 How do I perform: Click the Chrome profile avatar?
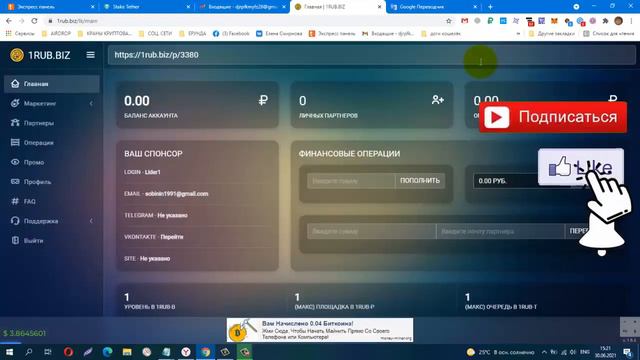[x=618, y=21]
